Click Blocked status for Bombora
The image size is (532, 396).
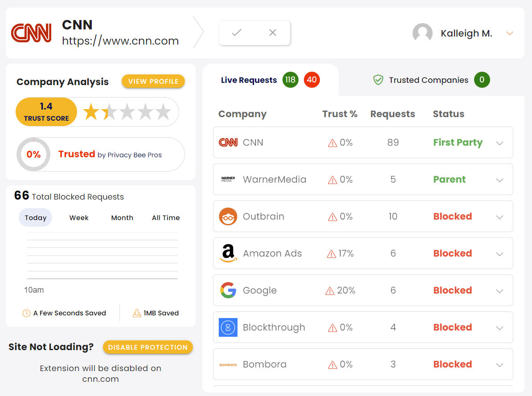453,364
